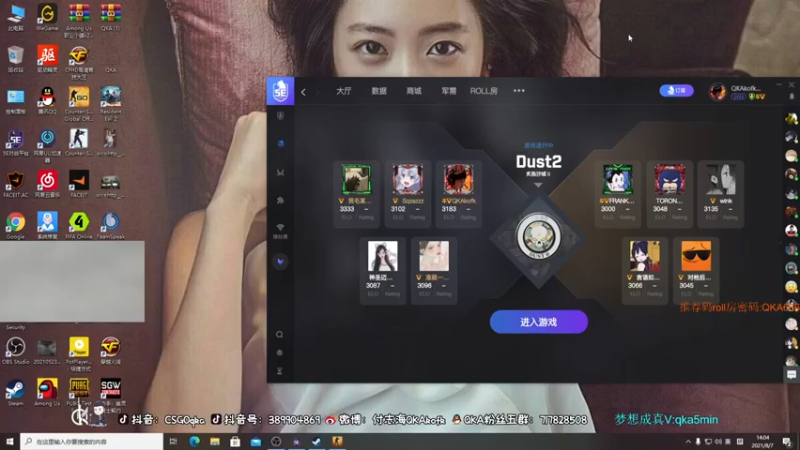The image size is (800, 450).
Task: Open QKAkofk profile avatar in header
Action: point(717,92)
